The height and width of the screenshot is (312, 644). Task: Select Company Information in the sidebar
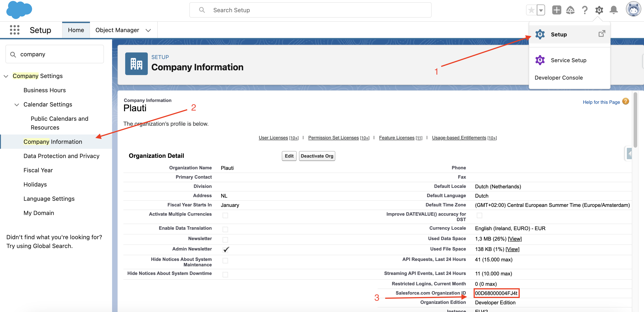(52, 142)
